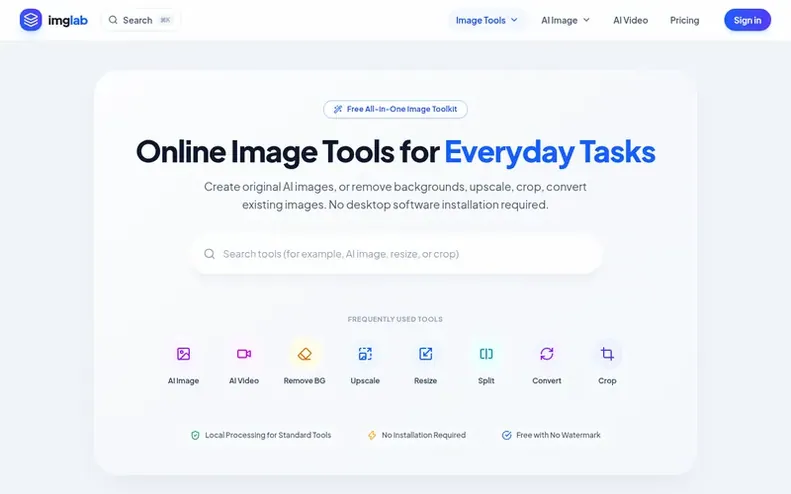The height and width of the screenshot is (494, 791).
Task: Open the Crop tool icon
Action: click(x=607, y=354)
